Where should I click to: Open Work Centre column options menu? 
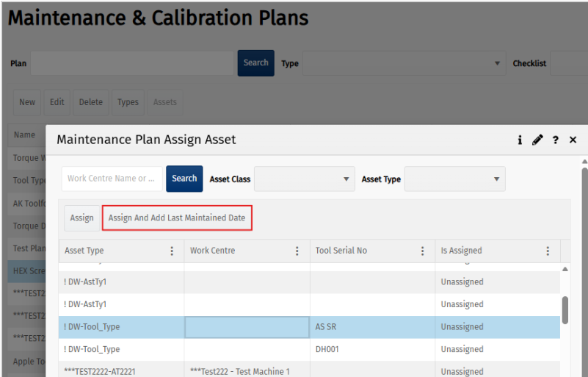coord(297,251)
